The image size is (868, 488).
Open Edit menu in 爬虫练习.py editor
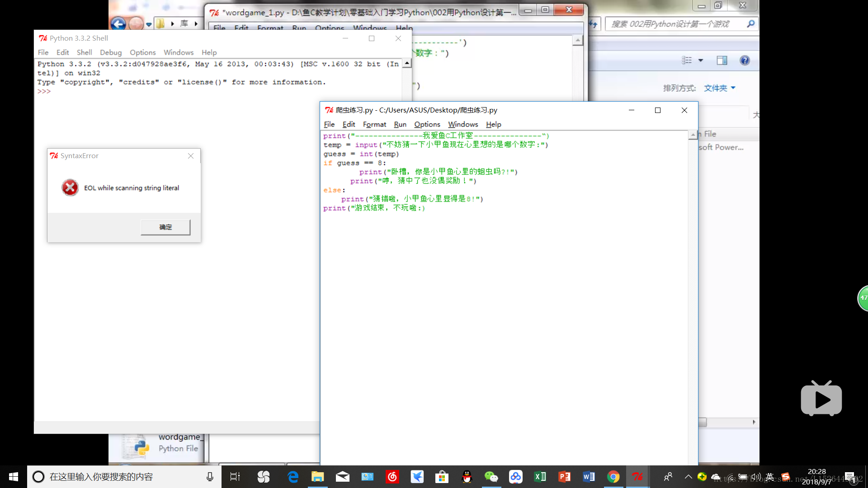tap(349, 124)
